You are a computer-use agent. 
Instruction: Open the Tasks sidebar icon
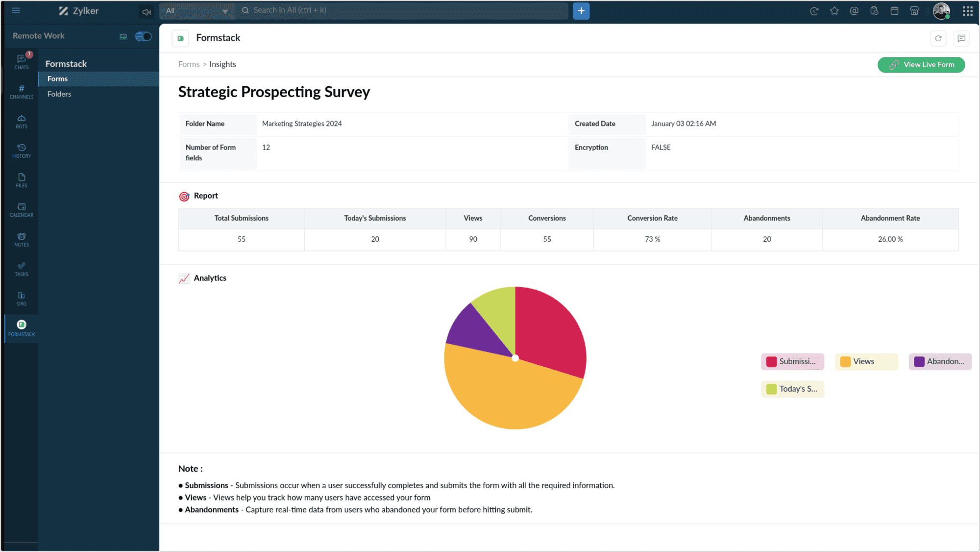coord(22,269)
